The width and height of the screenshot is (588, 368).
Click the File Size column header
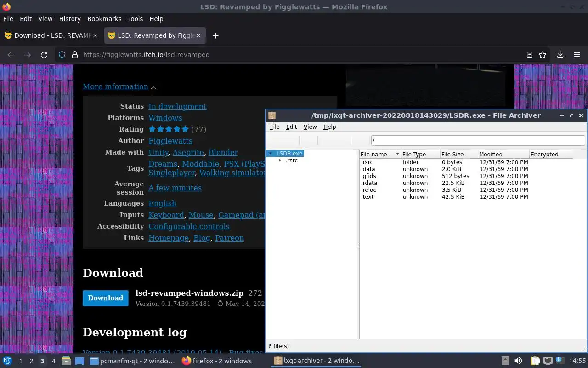458,154
